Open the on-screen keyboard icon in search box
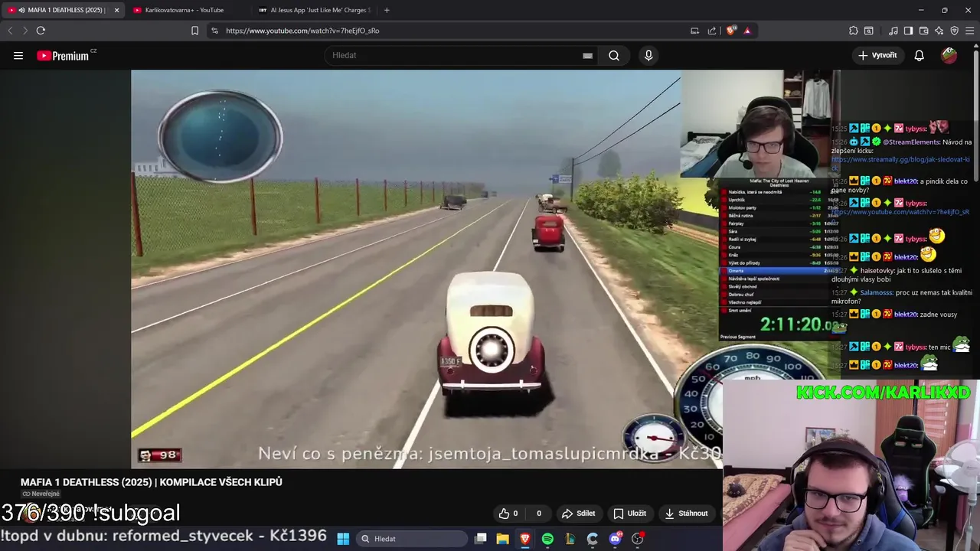 (x=587, y=55)
